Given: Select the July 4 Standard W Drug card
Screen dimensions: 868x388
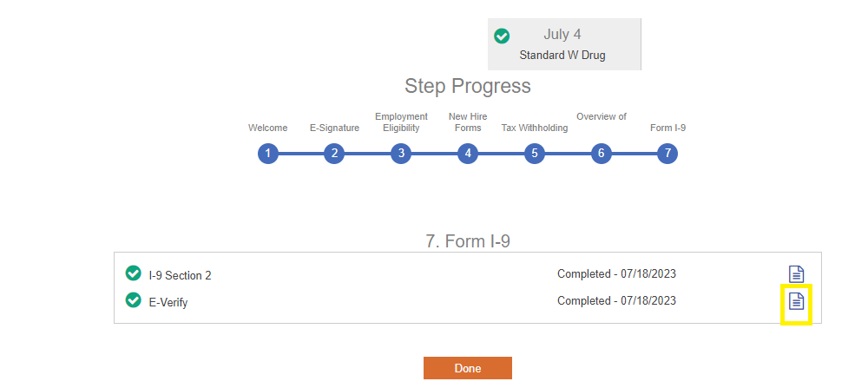Looking at the screenshot, I should [563, 43].
